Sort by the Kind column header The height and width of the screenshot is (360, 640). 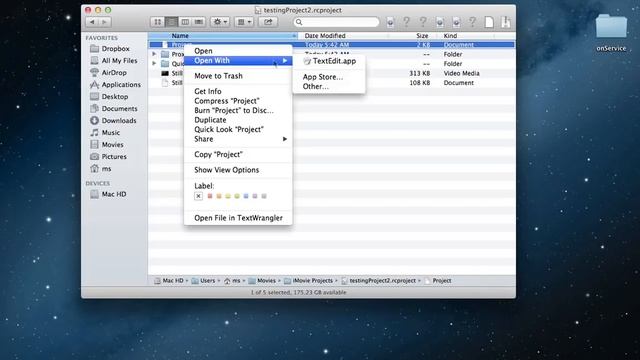tap(465, 36)
